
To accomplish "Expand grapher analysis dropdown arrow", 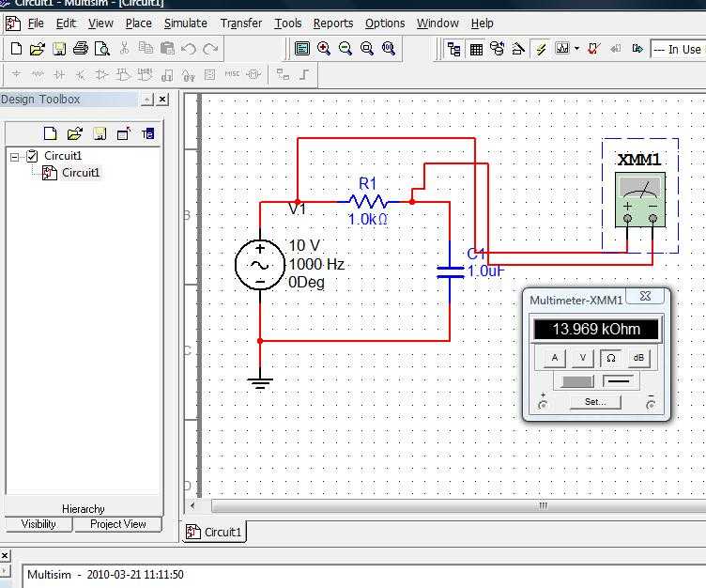I will click(x=576, y=49).
